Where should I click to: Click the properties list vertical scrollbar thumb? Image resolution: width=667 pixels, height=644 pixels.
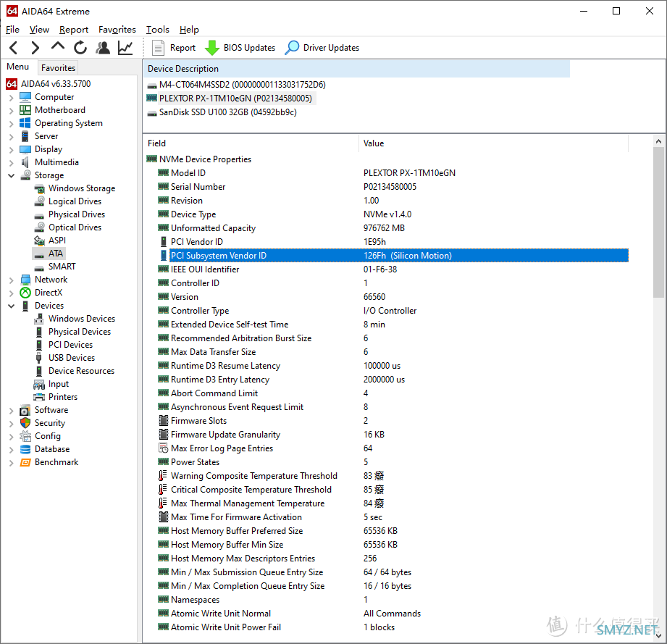658,222
